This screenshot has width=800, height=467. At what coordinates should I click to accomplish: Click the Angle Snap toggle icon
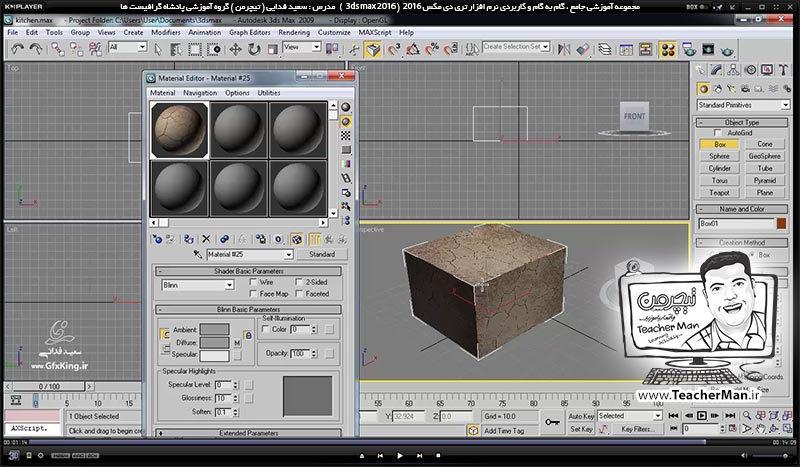pyautogui.click(x=413, y=49)
